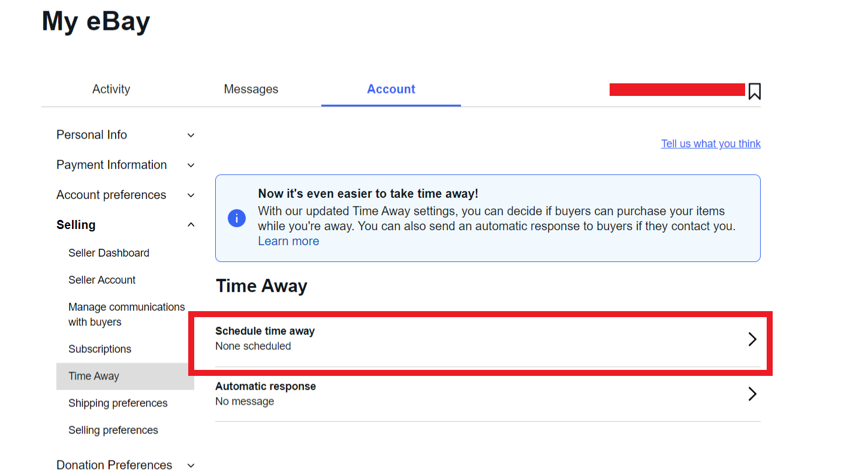Switch to the Messages tab
Viewport: 868px width, 476px height.
point(251,89)
